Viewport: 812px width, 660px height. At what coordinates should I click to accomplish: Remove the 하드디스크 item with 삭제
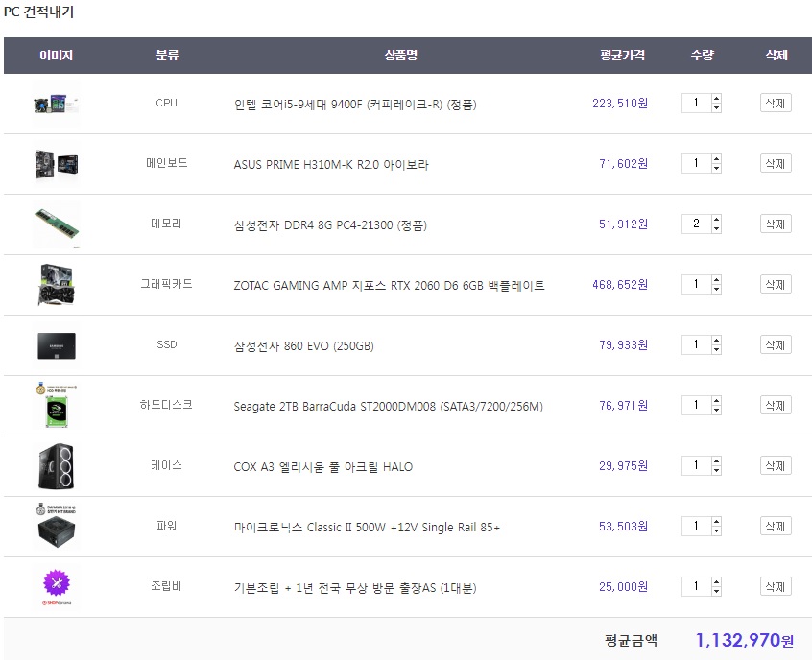(776, 406)
